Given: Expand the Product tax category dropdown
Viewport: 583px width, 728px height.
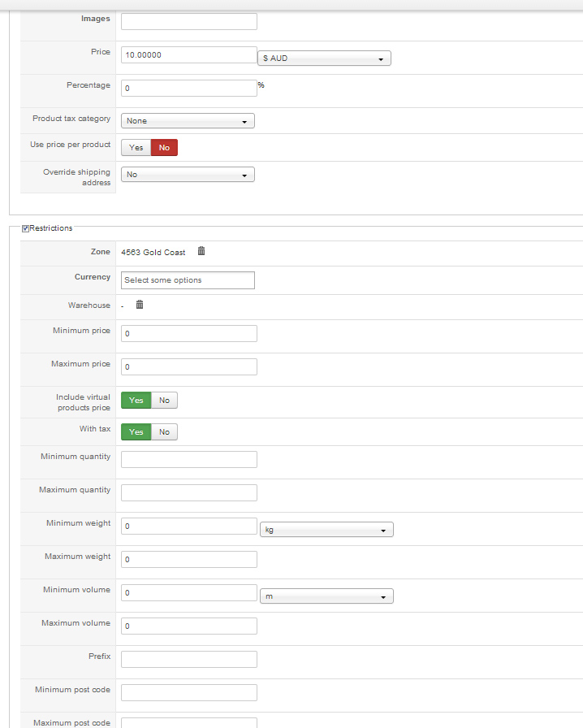Looking at the screenshot, I should pyautogui.click(x=188, y=121).
